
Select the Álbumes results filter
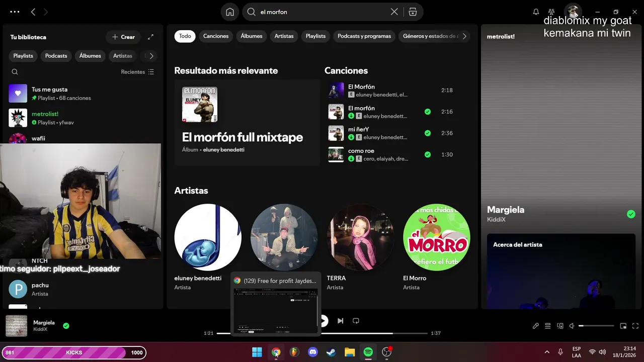click(252, 36)
